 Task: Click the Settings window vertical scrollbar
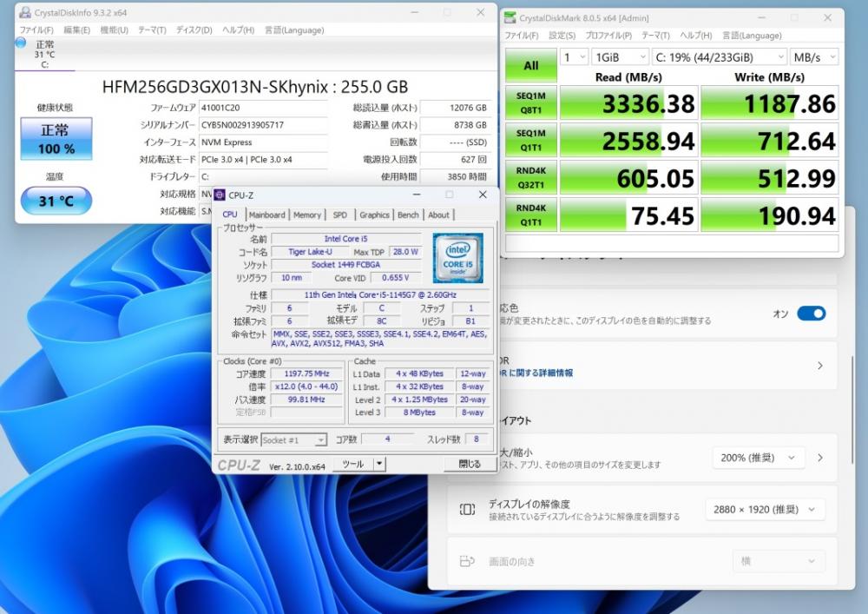coord(852,410)
